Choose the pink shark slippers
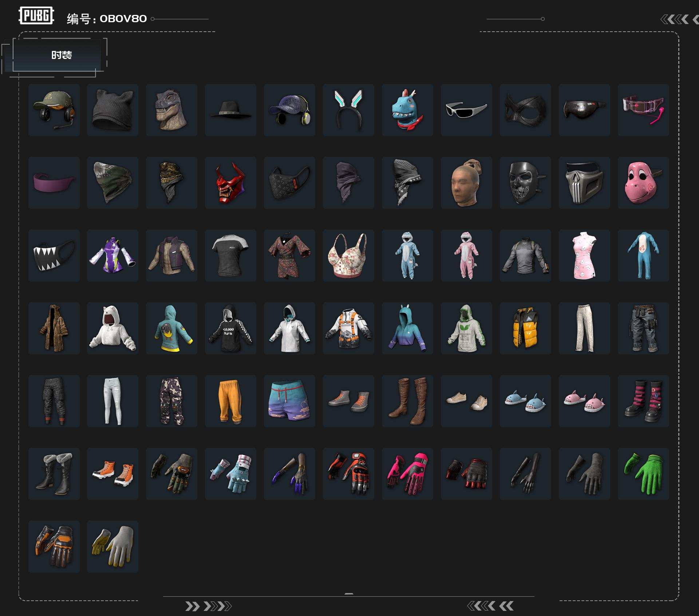Screen dimensions: 699x616 point(584,401)
